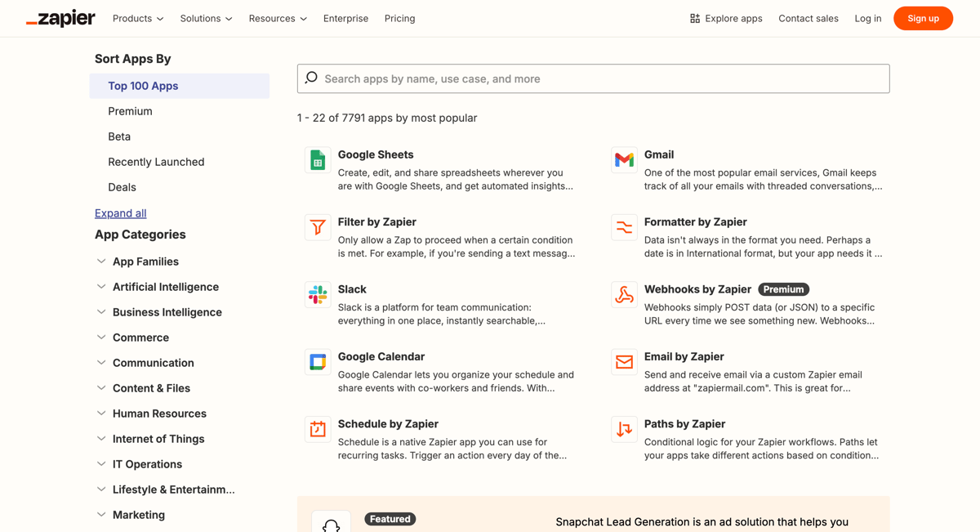Expand the Commerce category chevron
Viewport: 980px width, 532px height.
(x=101, y=338)
